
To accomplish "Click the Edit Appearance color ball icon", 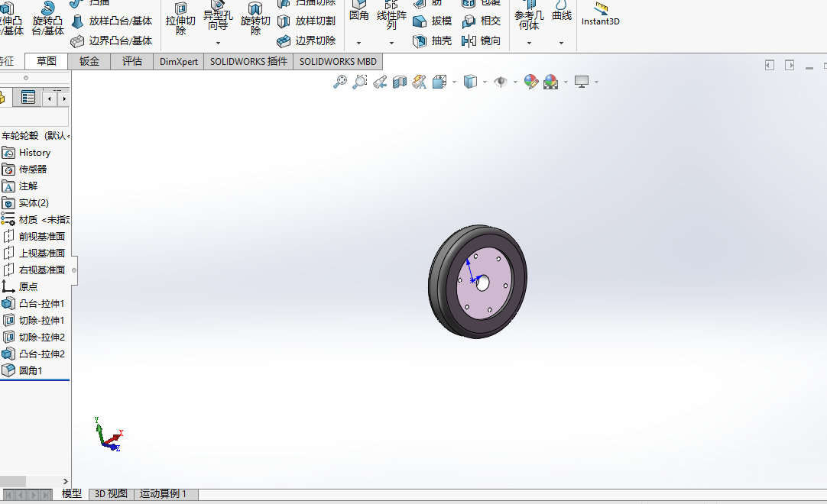I will click(531, 82).
